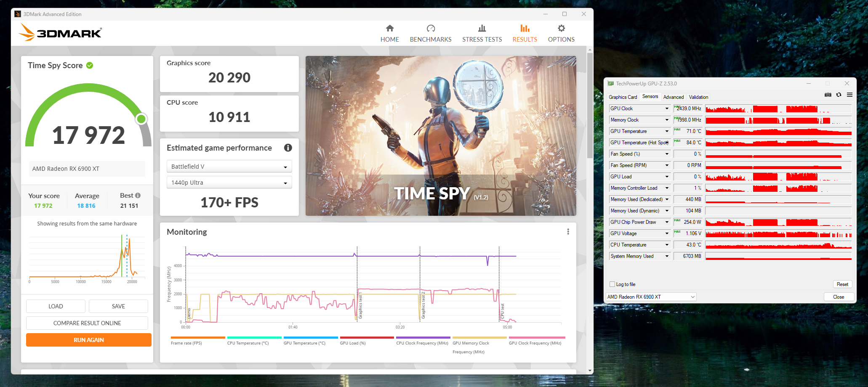The width and height of the screenshot is (868, 387).
Task: Expand the CPU Temperature sensor dropdown in GPU-Z
Action: pyautogui.click(x=667, y=245)
